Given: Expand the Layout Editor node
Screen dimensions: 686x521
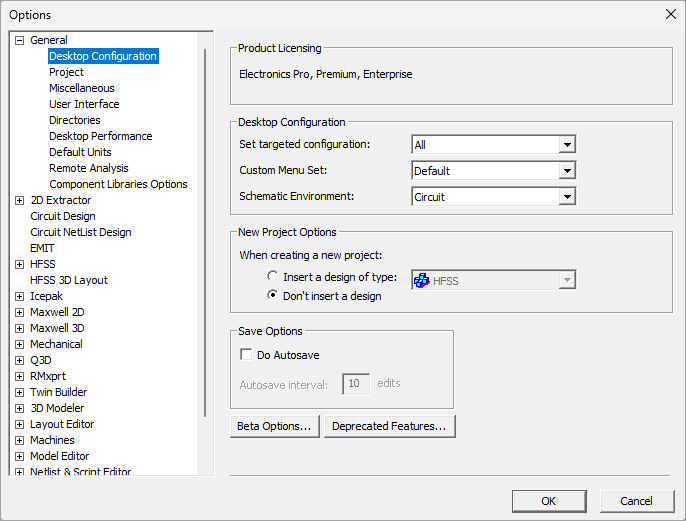Looking at the screenshot, I should 19,424.
